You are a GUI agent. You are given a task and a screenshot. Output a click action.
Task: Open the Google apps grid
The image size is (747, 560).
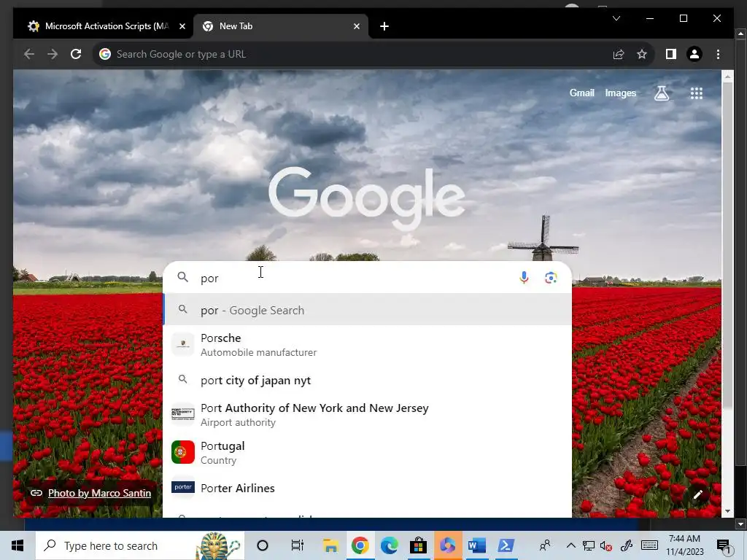point(697,93)
